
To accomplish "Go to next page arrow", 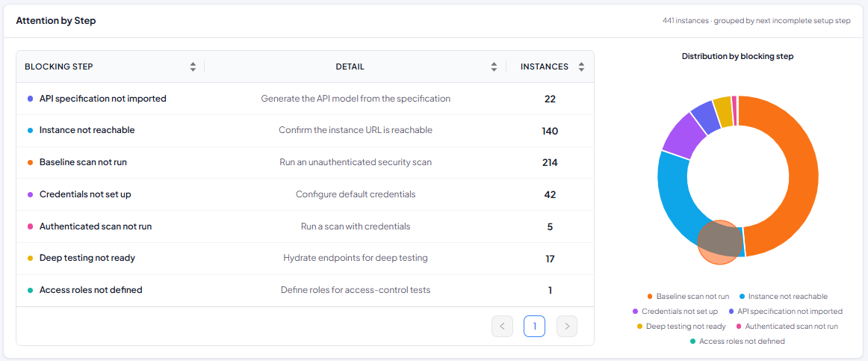I will pos(567,326).
